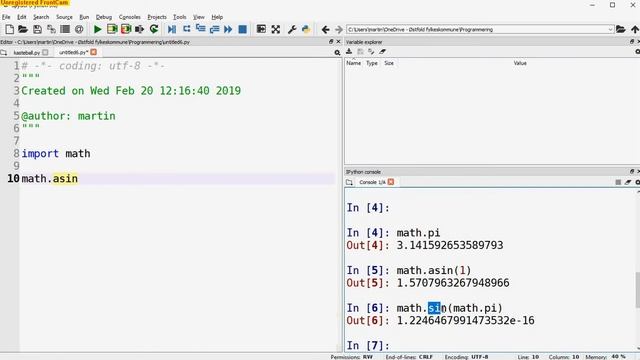This screenshot has width=640, height=360.
Task: Sort by Name column header
Action: point(353,63)
